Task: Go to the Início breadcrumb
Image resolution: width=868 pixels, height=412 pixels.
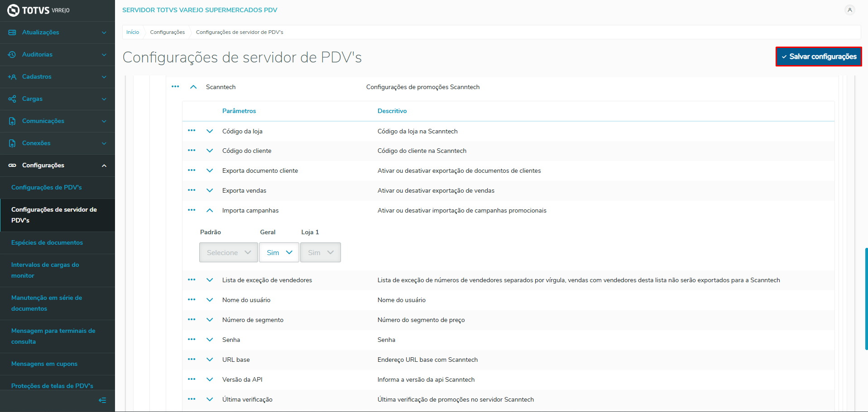Action: click(133, 32)
